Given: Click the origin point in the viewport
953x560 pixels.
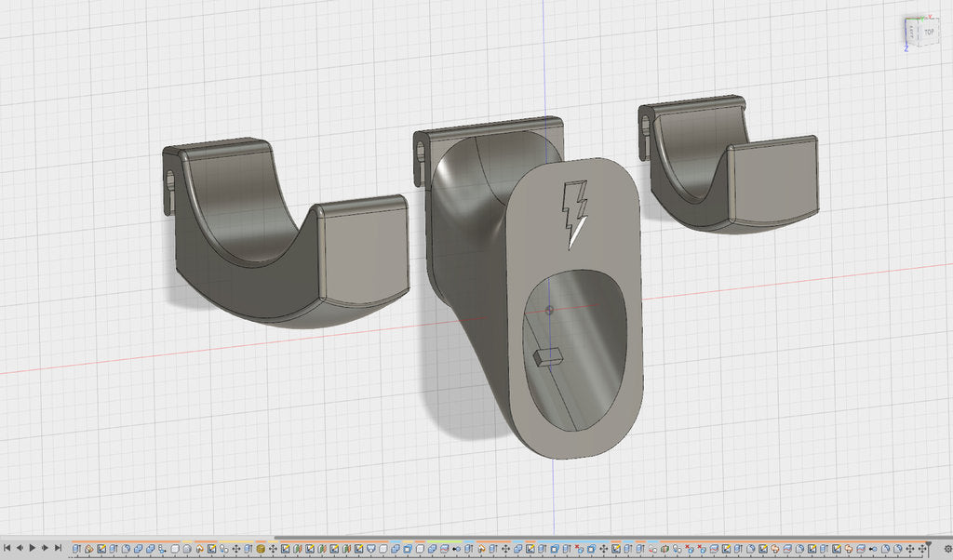Looking at the screenshot, I should click(x=550, y=310).
